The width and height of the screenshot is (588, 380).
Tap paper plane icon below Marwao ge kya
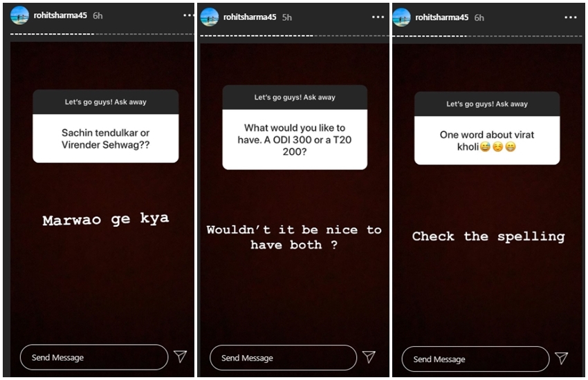(x=181, y=357)
